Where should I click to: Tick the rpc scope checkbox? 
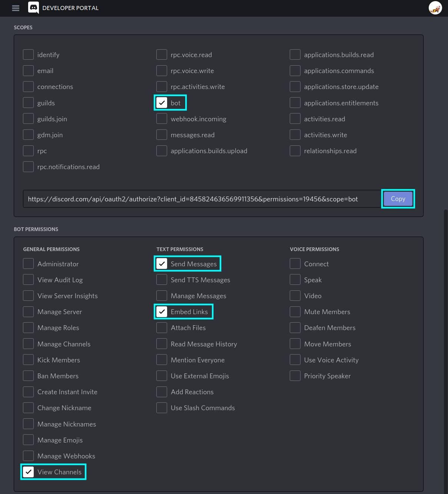click(x=28, y=151)
